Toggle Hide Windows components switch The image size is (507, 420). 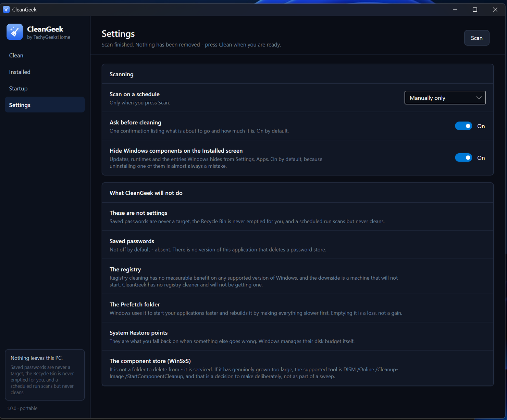tap(463, 157)
